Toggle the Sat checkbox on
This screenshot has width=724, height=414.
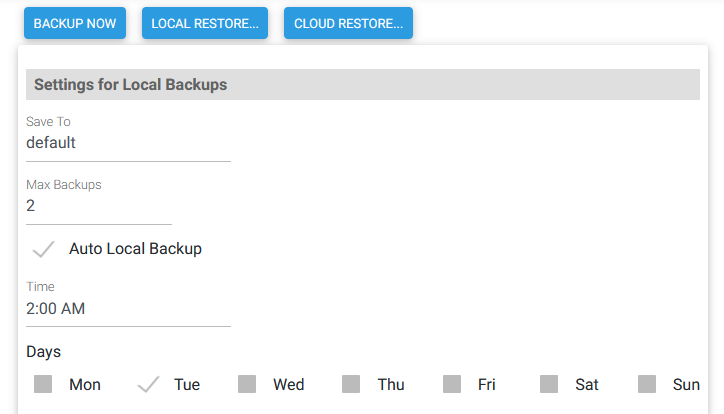point(549,384)
